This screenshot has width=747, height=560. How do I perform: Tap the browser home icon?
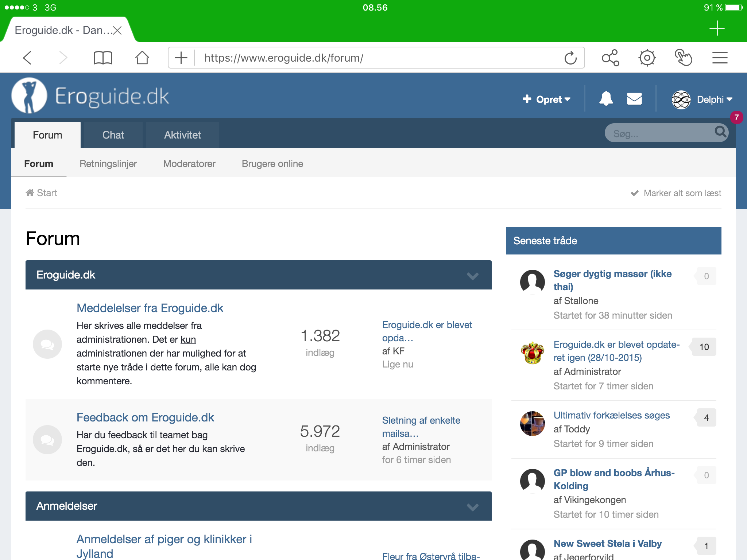pyautogui.click(x=142, y=58)
